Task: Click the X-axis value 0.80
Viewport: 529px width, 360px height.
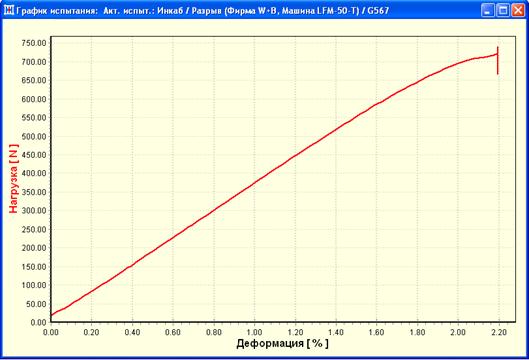Action: tap(214, 332)
